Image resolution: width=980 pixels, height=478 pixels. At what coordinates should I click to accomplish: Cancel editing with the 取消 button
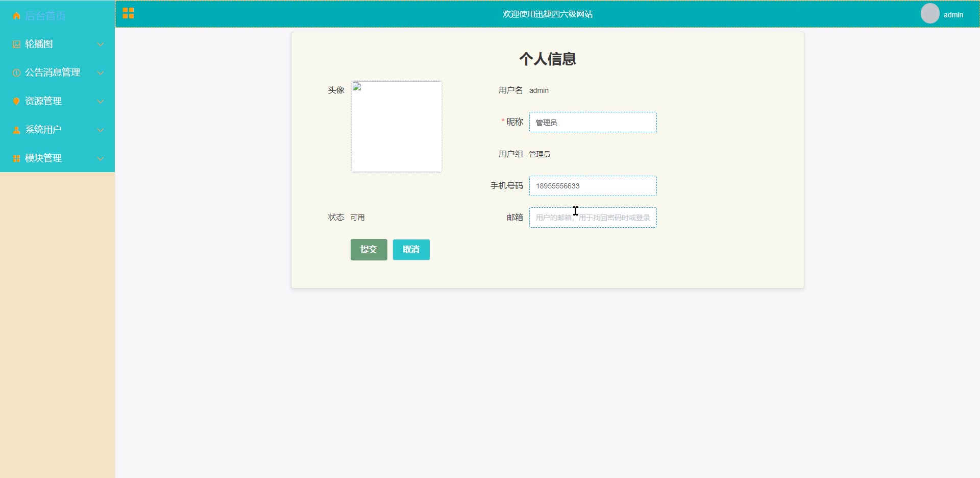click(411, 250)
